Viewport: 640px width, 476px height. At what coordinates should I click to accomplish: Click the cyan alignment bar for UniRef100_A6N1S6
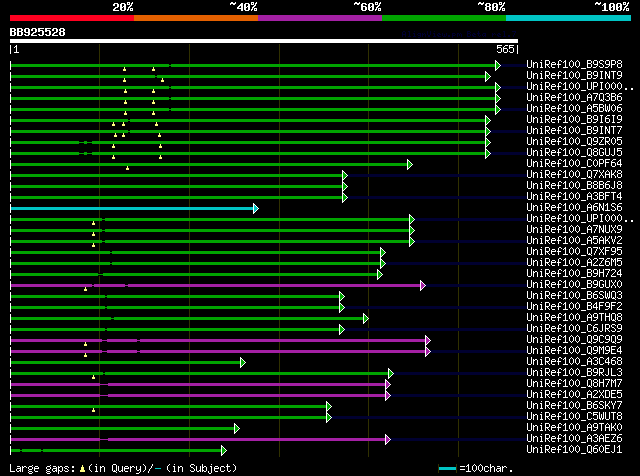[131, 209]
